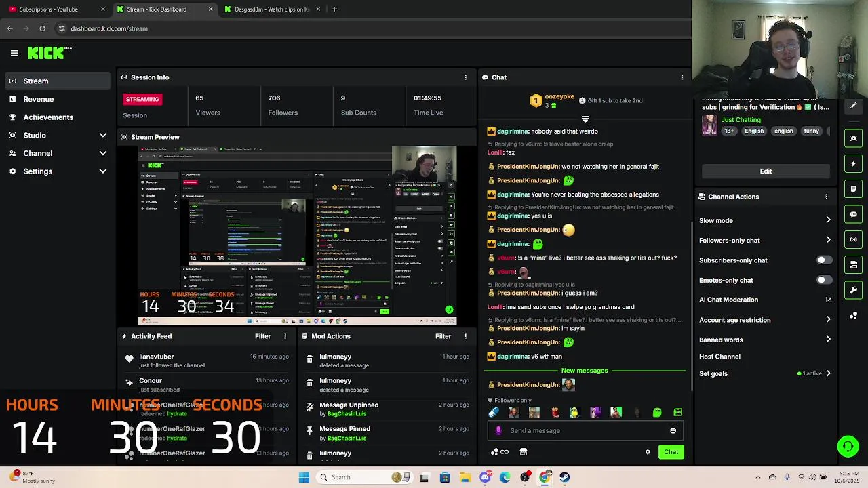
Task: Open Chat panel three-dot menu
Action: coord(682,77)
